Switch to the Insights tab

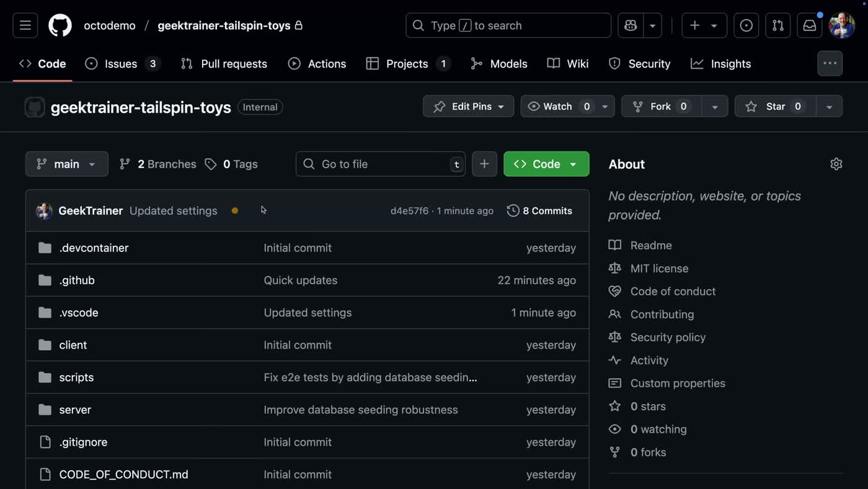point(721,63)
